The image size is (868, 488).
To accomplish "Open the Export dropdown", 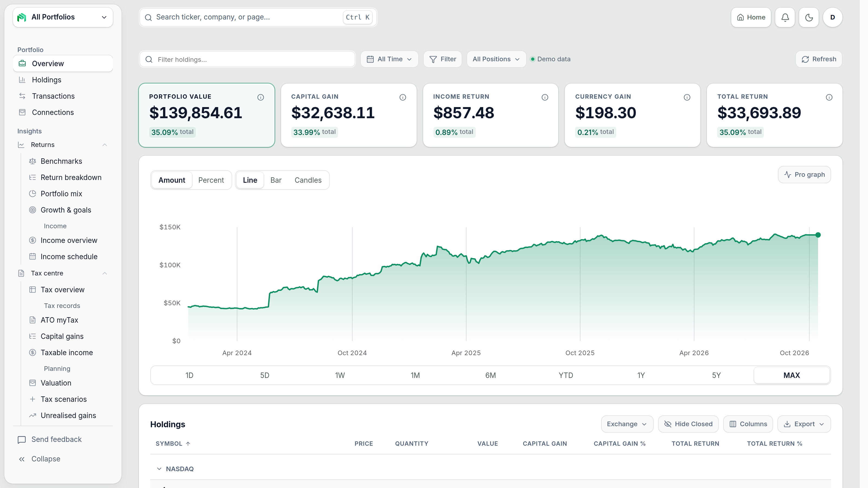I will [x=812, y=428].
